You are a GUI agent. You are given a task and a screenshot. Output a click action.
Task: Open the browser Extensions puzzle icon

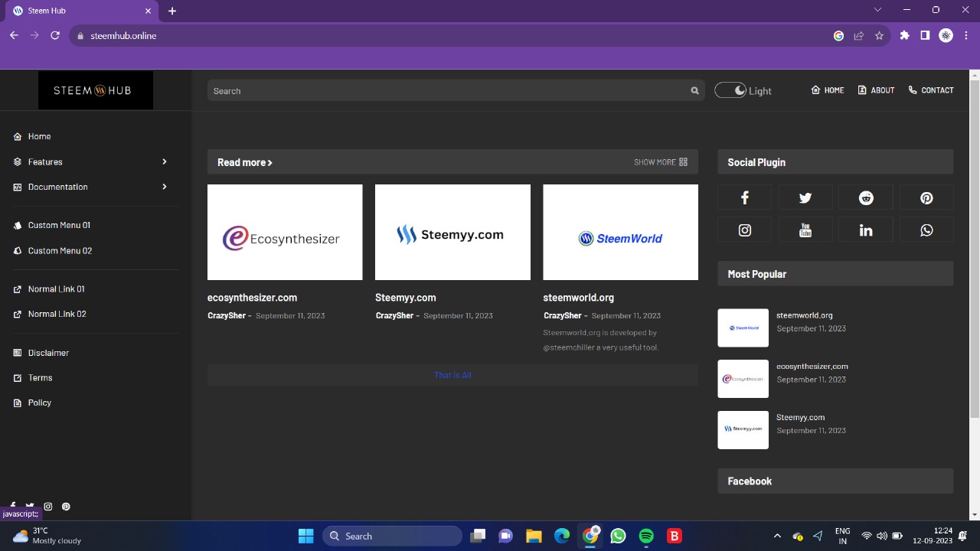904,35
